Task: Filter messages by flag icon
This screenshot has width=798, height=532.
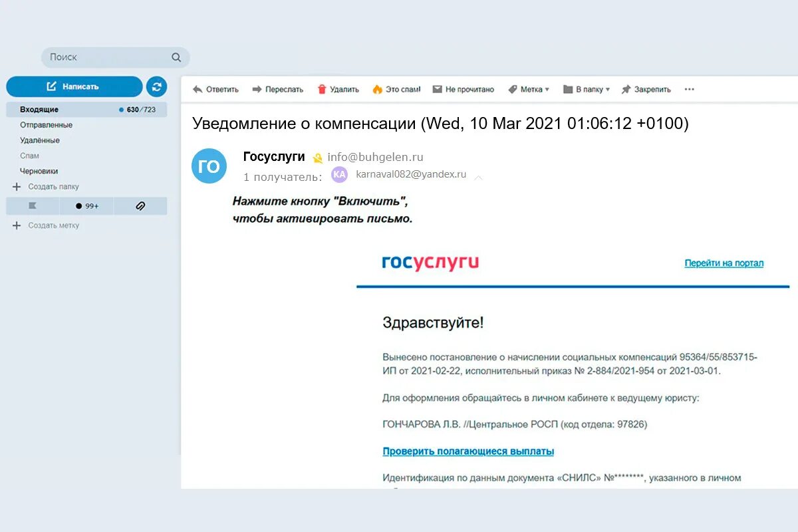Action: point(33,206)
